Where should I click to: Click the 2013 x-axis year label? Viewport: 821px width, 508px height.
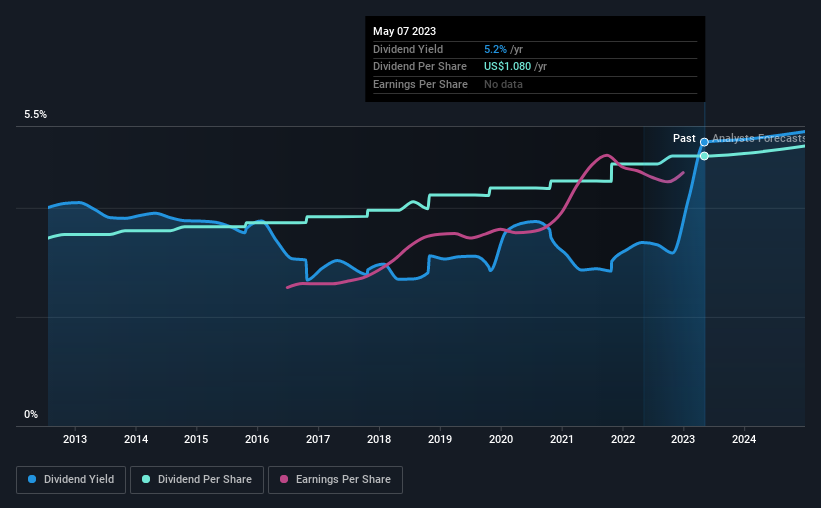coord(75,439)
